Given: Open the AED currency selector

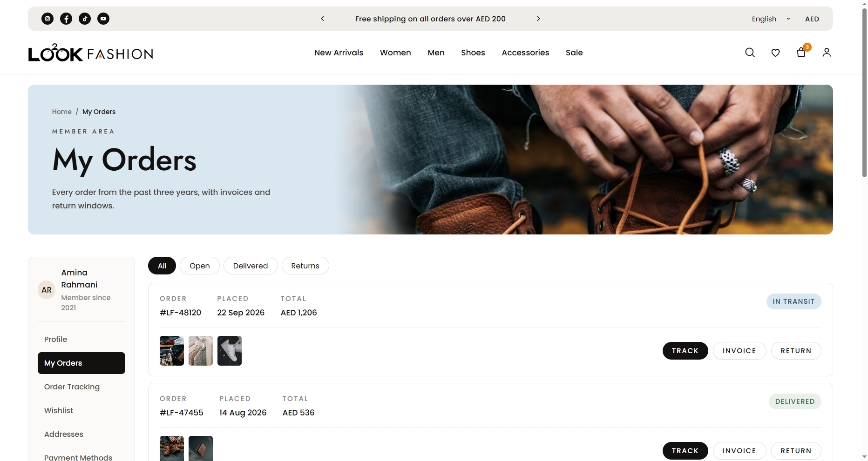Looking at the screenshot, I should (x=812, y=19).
